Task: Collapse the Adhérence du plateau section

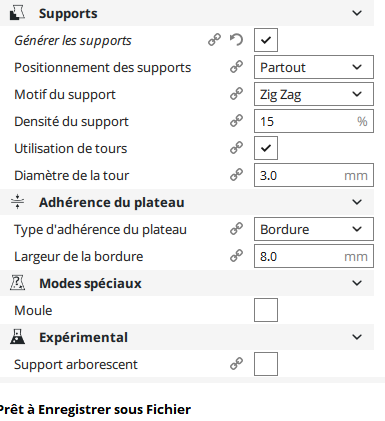Action: 357,202
